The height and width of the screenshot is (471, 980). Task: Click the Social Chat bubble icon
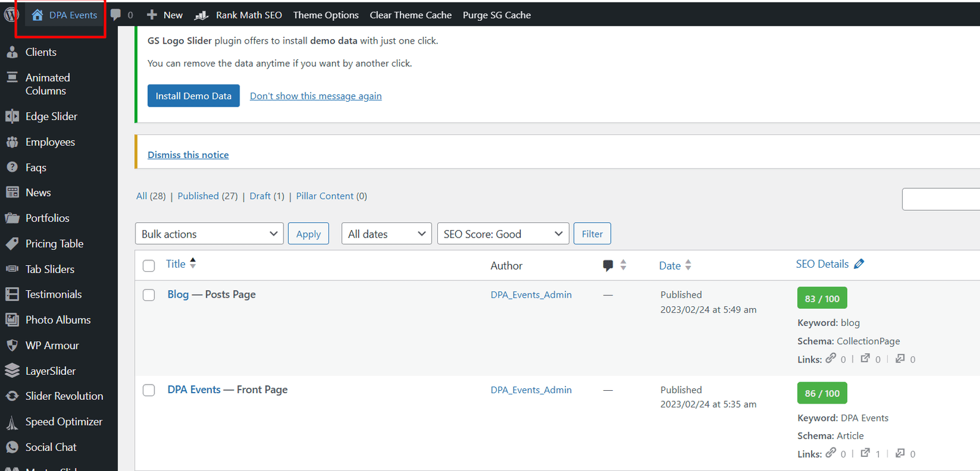tap(12, 447)
